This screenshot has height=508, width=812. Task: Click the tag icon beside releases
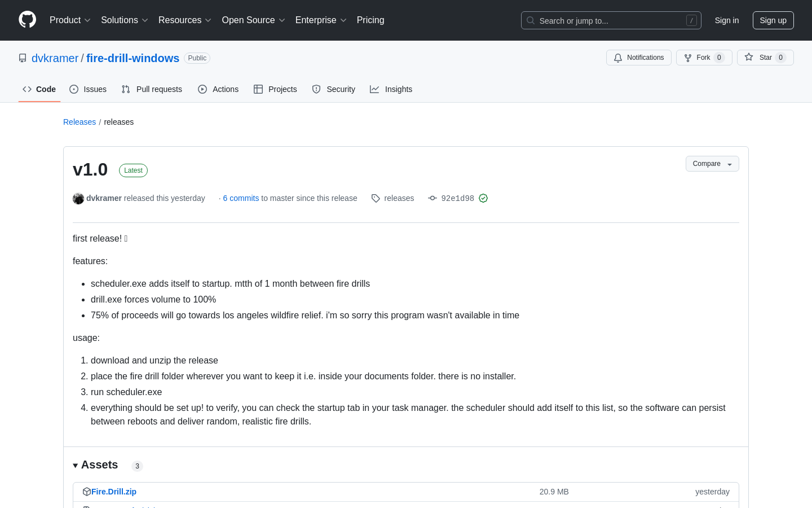[x=376, y=198]
